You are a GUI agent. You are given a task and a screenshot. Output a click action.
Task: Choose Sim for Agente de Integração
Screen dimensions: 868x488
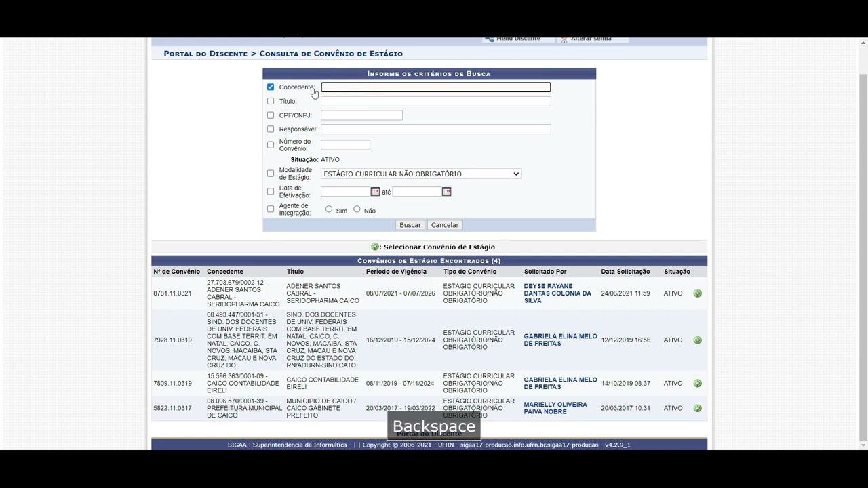pyautogui.click(x=329, y=209)
